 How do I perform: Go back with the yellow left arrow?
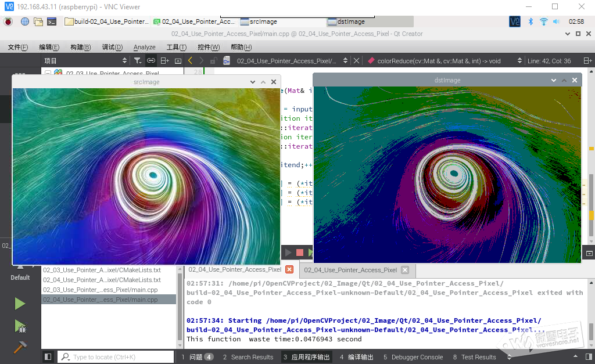(190, 60)
